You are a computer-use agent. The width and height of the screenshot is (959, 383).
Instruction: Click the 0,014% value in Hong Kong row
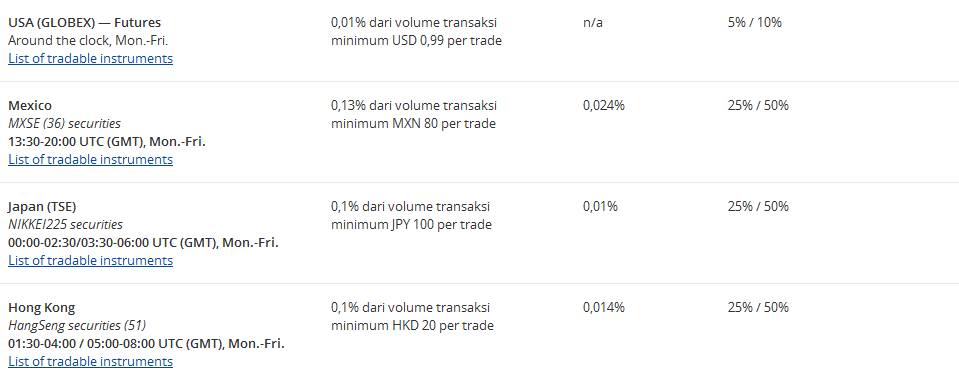point(604,307)
